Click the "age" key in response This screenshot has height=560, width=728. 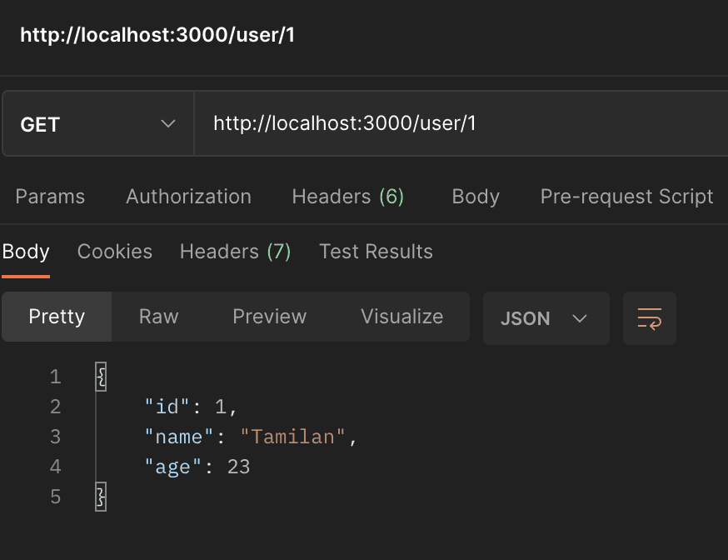pos(172,467)
